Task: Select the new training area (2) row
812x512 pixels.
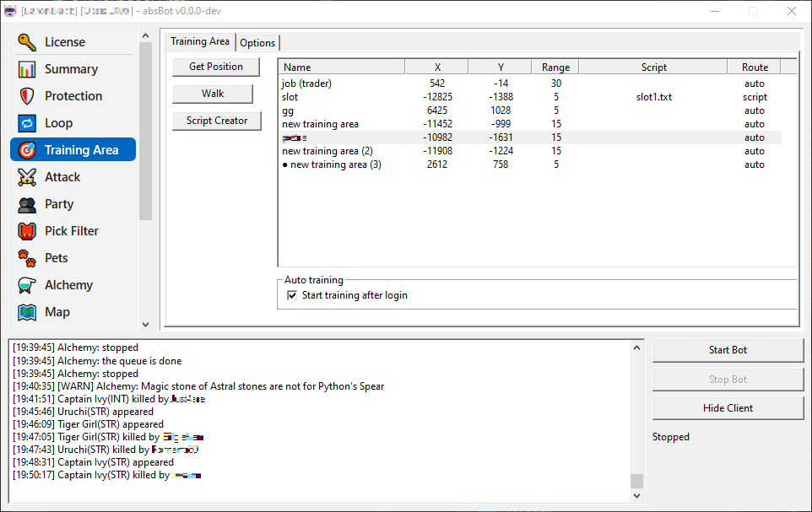Action: pos(530,151)
